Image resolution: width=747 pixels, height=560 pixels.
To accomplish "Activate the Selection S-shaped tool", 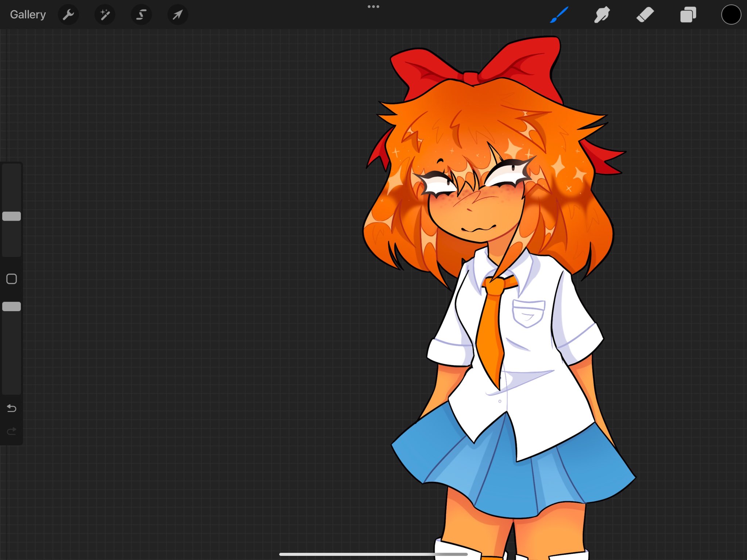I will 141,15.
